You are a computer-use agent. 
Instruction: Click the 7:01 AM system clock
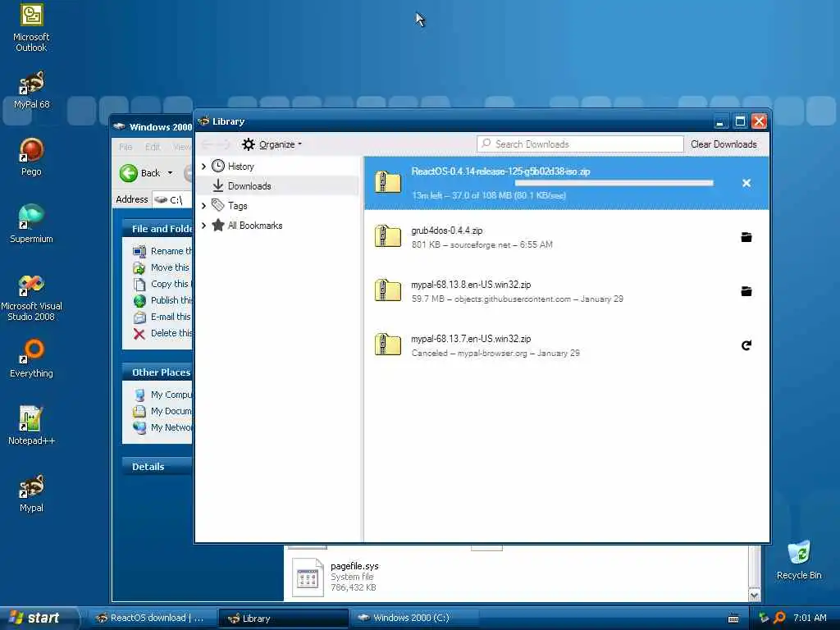coord(810,618)
